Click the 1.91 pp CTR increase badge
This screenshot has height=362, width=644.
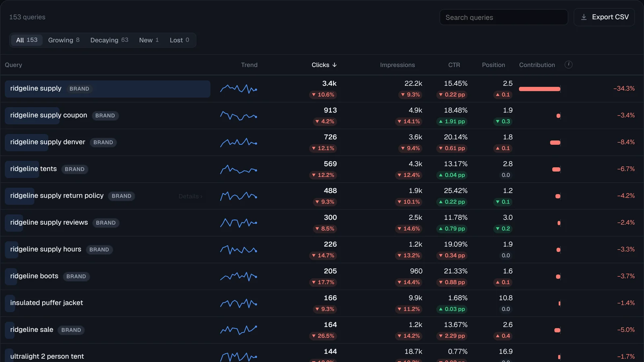click(x=452, y=121)
